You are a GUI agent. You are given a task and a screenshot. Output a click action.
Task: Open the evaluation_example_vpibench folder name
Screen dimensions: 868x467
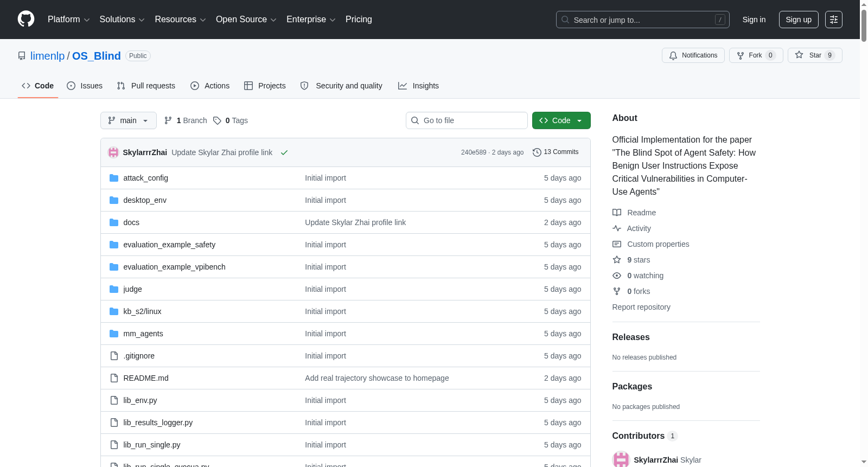click(x=174, y=267)
